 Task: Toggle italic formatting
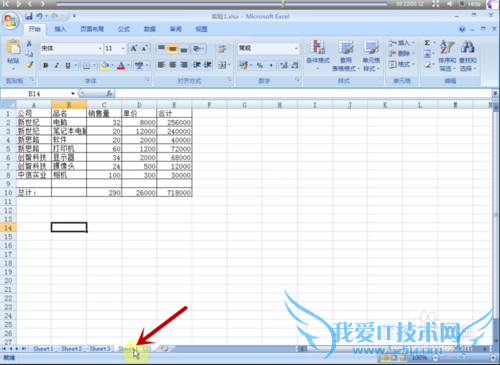point(57,65)
